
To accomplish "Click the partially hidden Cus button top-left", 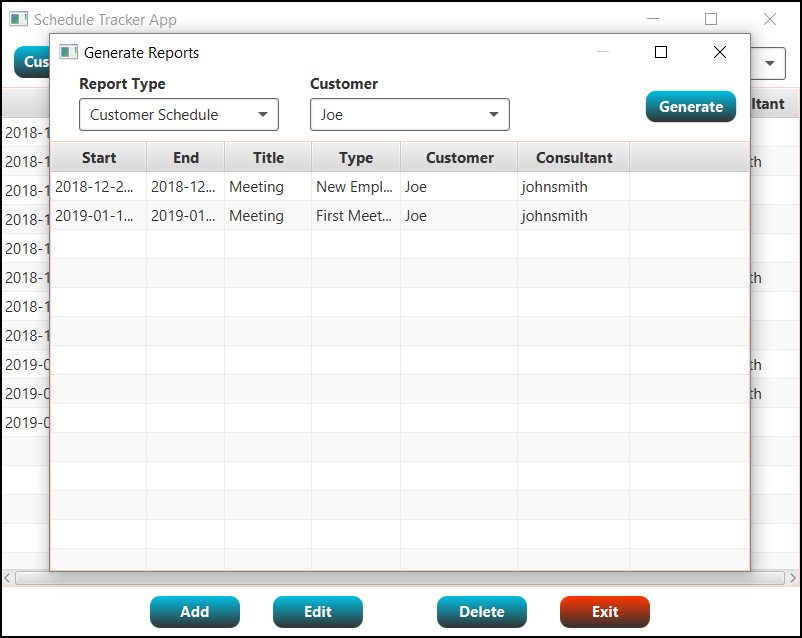I will tap(35, 62).
